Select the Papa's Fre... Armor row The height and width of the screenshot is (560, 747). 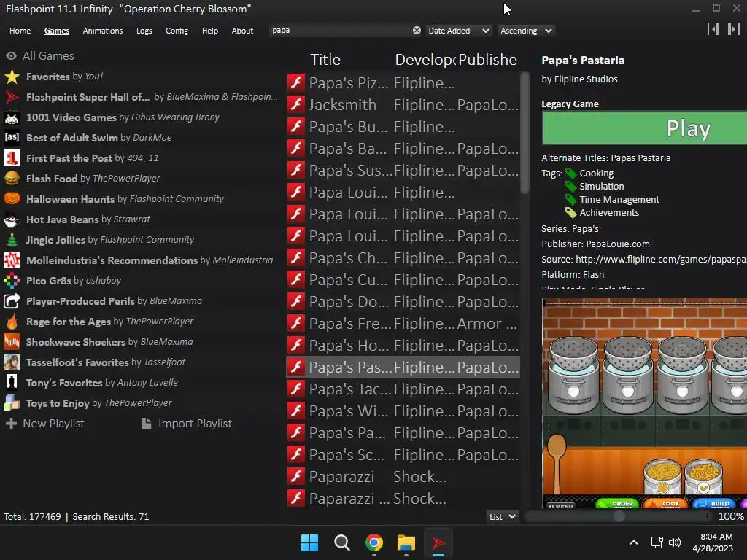(403, 324)
